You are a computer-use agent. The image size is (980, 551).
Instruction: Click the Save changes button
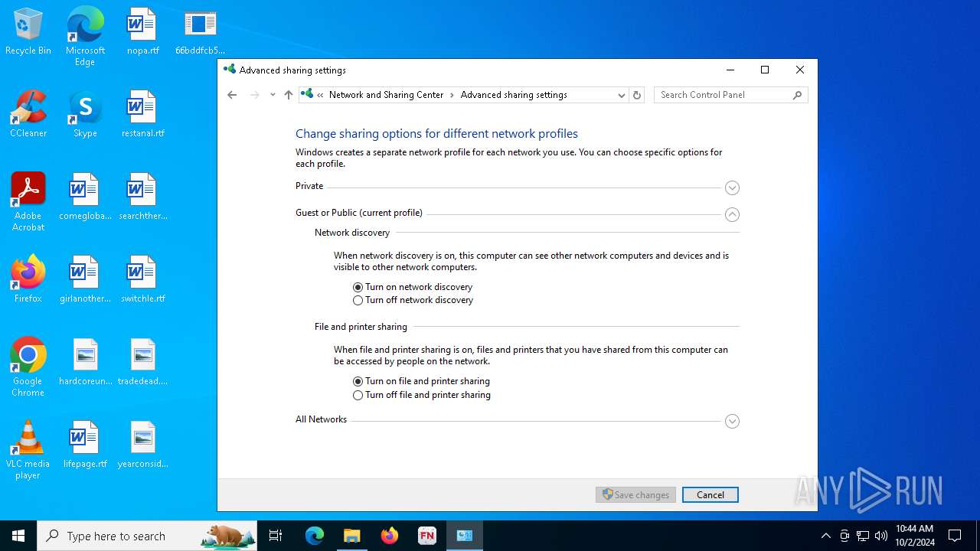tap(635, 495)
